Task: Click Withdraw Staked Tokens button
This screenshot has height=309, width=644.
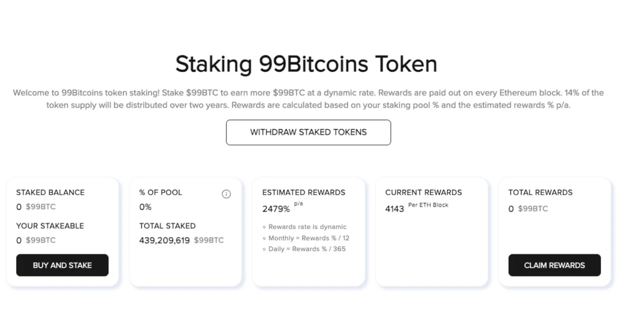Action: [308, 132]
